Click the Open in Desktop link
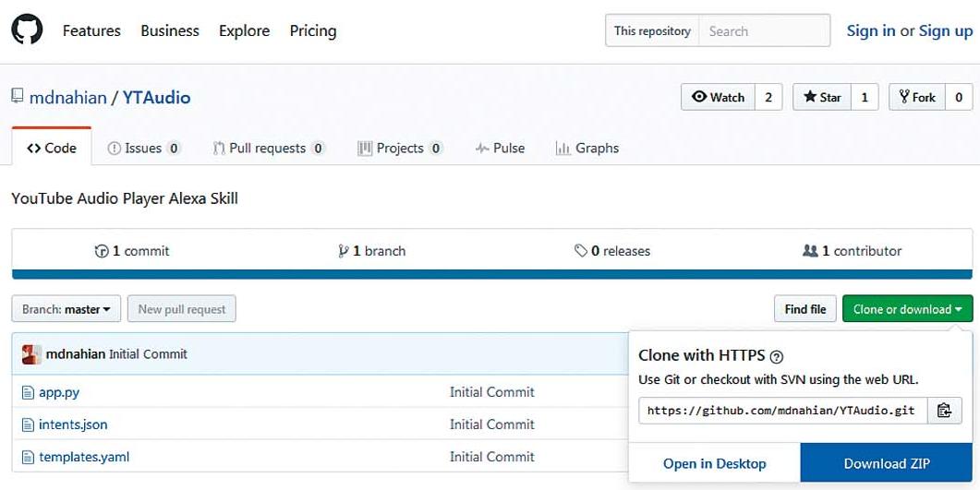980x490 pixels. coord(714,463)
